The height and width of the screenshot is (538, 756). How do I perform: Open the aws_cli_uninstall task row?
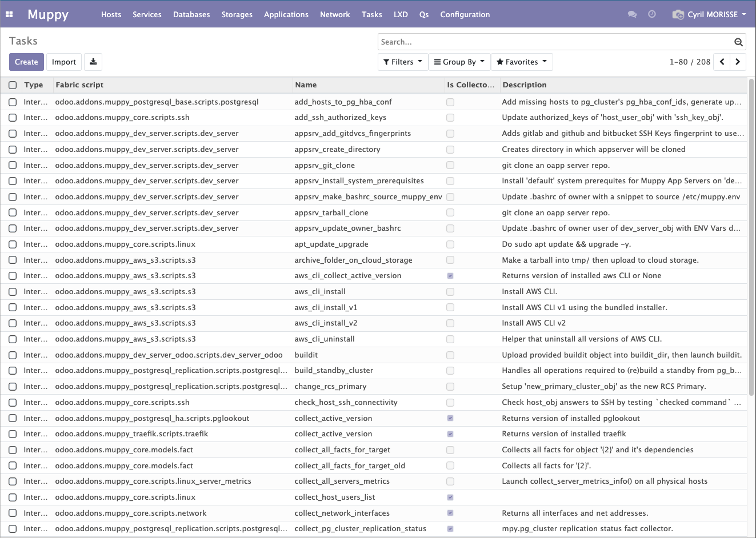(374, 339)
